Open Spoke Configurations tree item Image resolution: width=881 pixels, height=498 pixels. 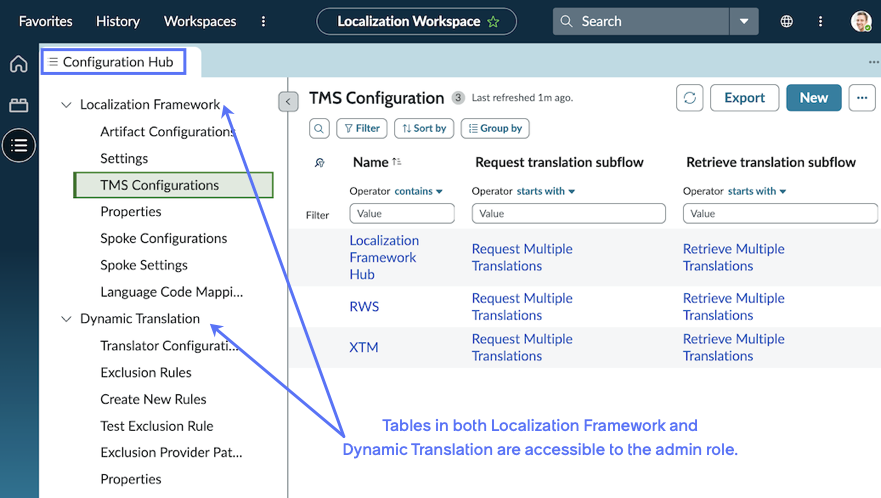pyautogui.click(x=164, y=238)
